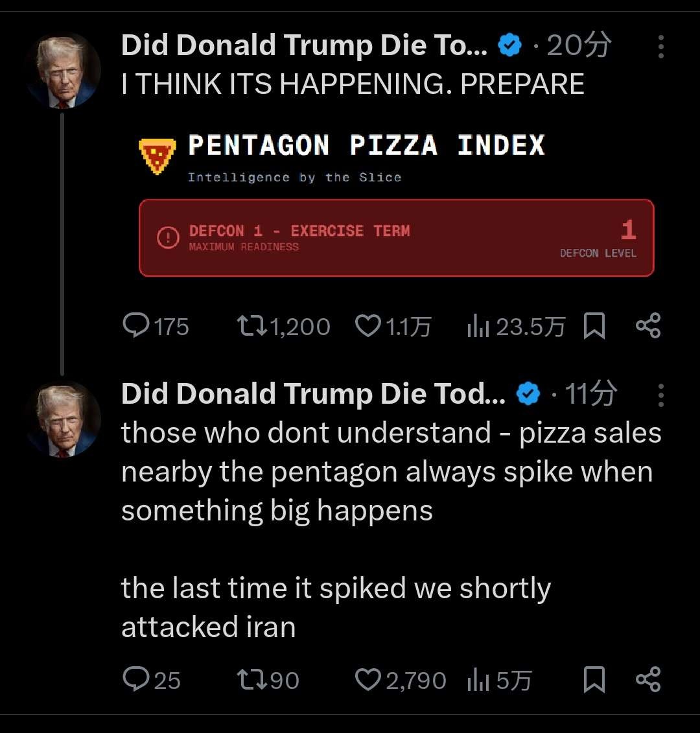Like the first post with 1.1万 likes

[x=368, y=326]
